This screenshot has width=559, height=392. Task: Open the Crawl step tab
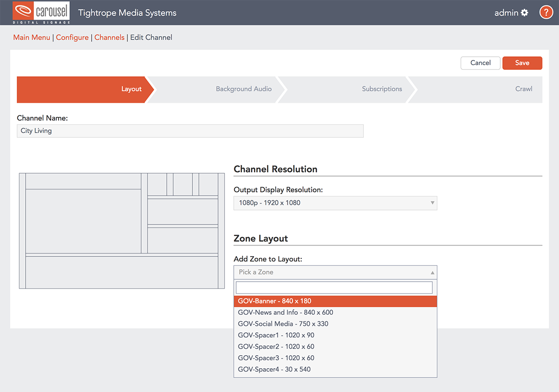523,89
